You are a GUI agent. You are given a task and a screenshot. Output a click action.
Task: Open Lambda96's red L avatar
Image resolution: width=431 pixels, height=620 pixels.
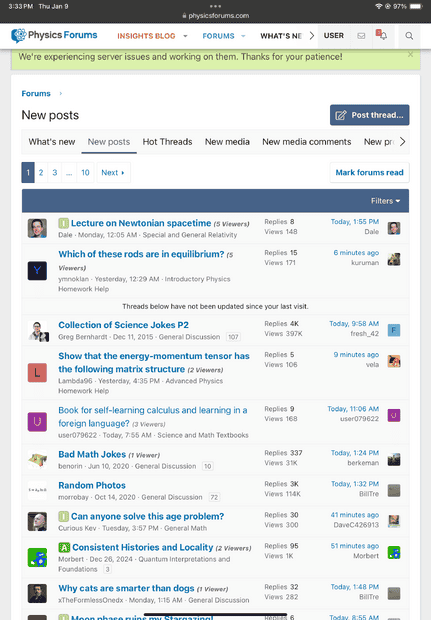point(37,373)
